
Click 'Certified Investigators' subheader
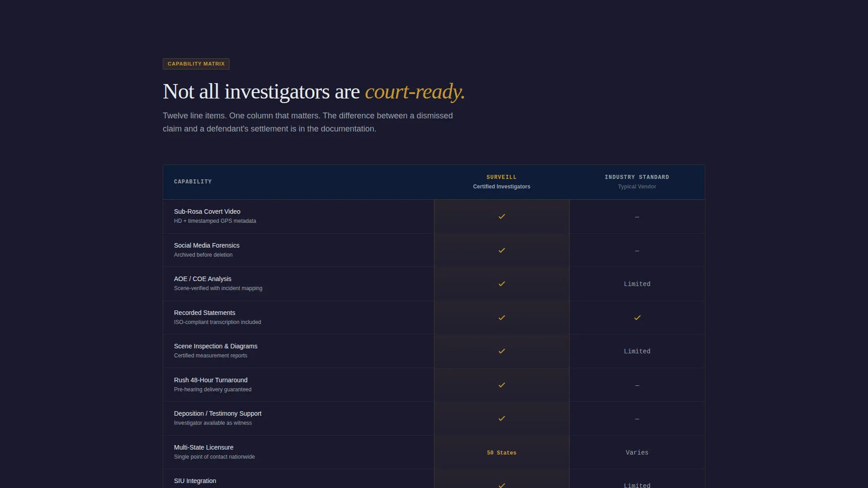501,187
